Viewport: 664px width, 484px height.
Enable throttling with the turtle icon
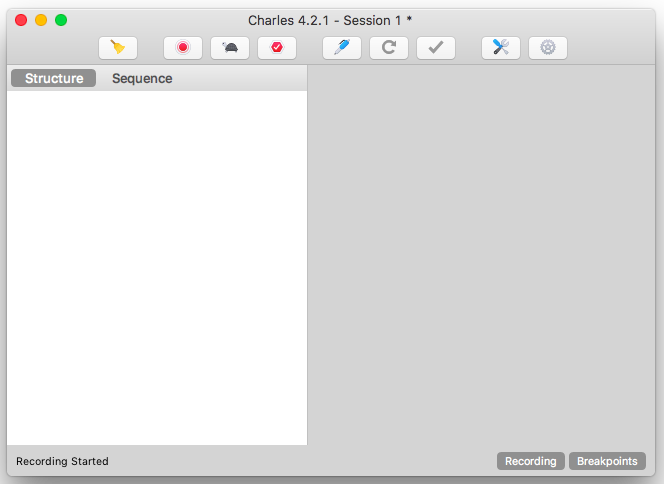[230, 47]
